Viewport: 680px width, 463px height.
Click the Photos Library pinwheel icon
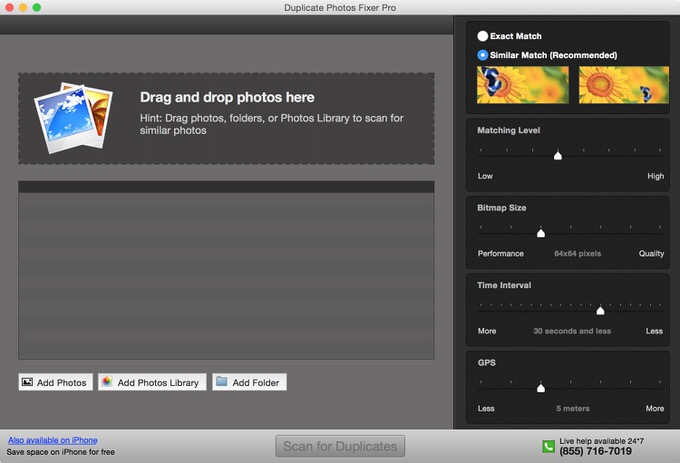pyautogui.click(x=107, y=382)
